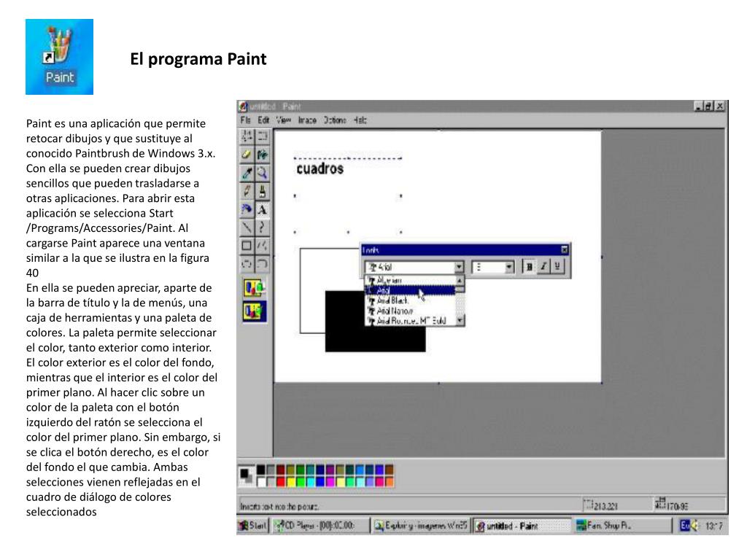Pick the yellow palette color
Screen dimensions: 747x560
(x=290, y=481)
